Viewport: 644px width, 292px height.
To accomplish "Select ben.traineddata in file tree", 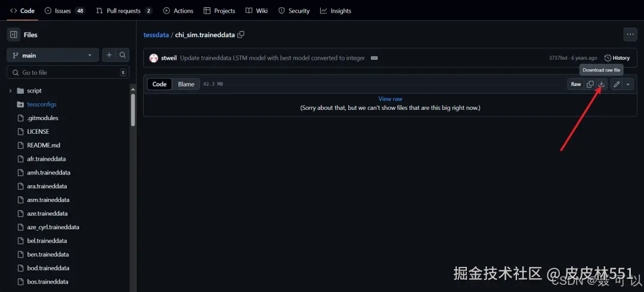I will pyautogui.click(x=48, y=254).
